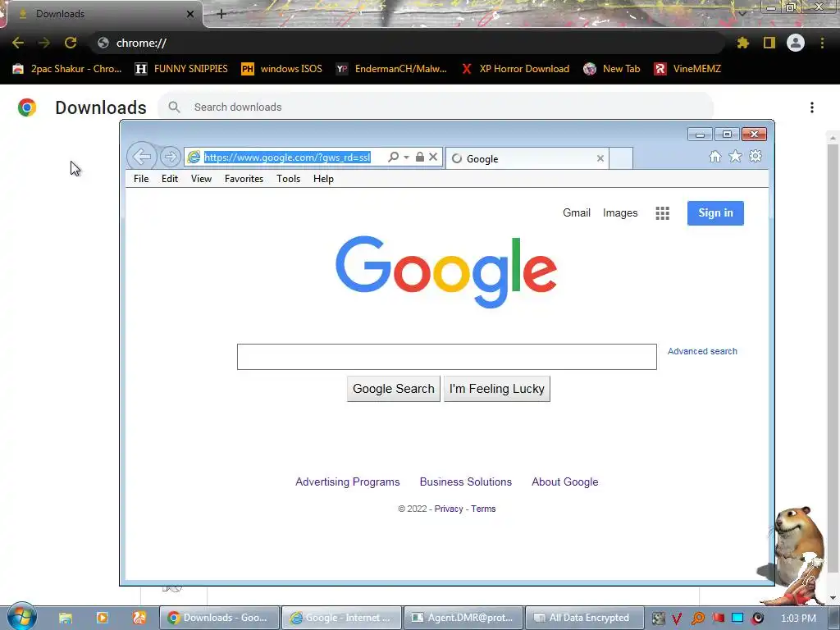Open the Privacy link
840x630 pixels.
click(449, 509)
